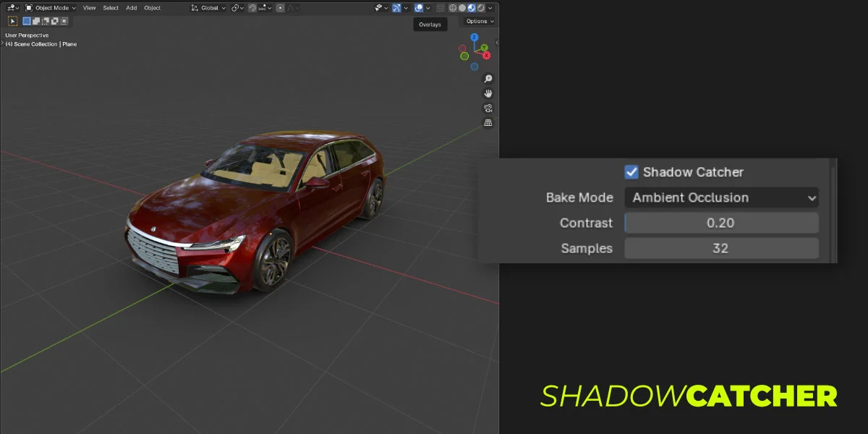This screenshot has height=434, width=868.
Task: Click the zoom magnifier in viewport sidebar
Action: [488, 78]
